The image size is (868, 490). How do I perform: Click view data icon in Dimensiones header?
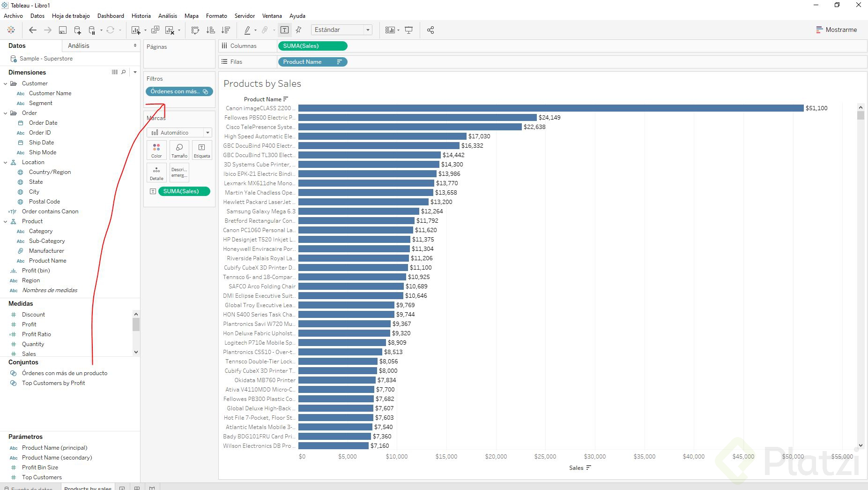pyautogui.click(x=115, y=72)
